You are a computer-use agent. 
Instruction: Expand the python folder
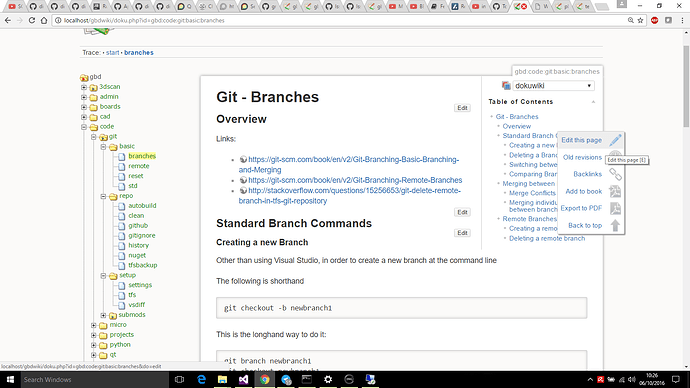pyautogui.click(x=94, y=345)
